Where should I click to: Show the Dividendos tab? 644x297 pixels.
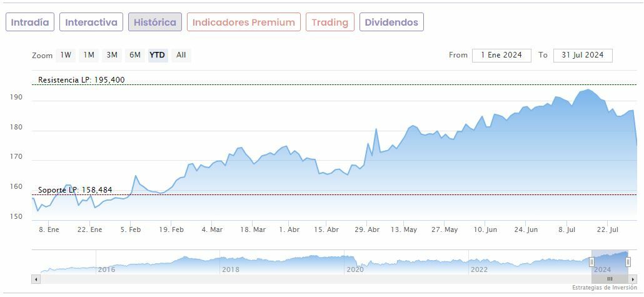(391, 23)
